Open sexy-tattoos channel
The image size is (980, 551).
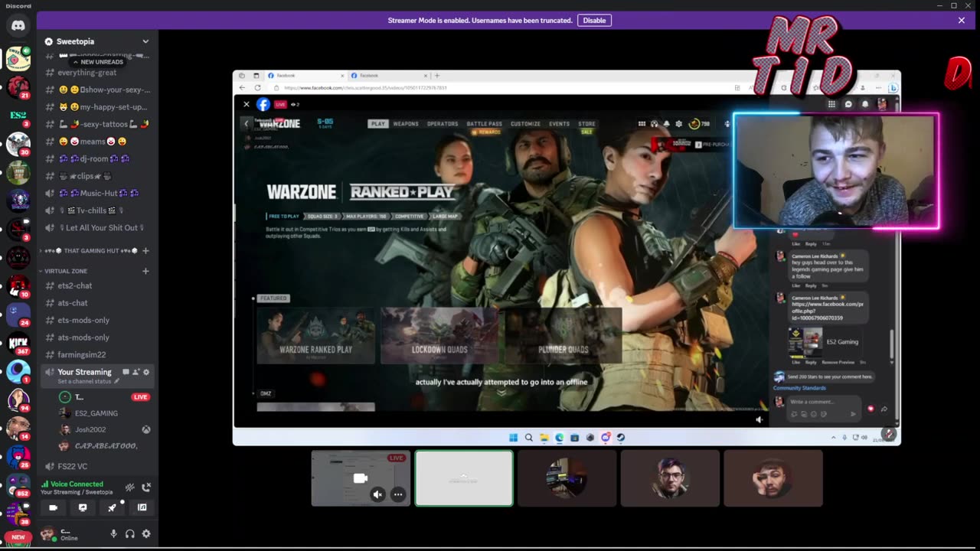97,124
